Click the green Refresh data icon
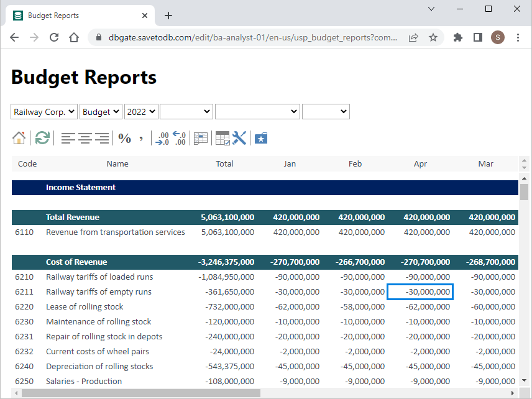Viewport: 532px width, 399px height. tap(42, 138)
